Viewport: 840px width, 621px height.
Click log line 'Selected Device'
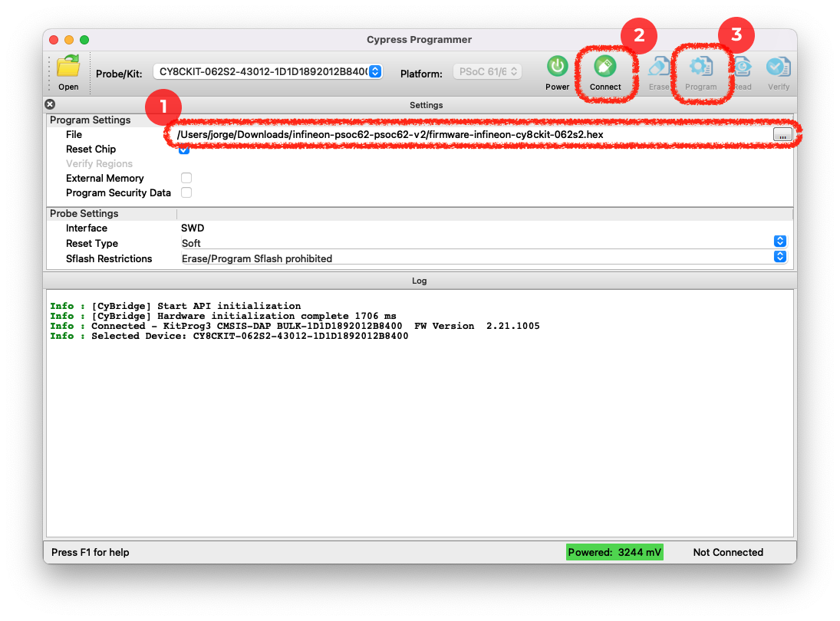(x=229, y=336)
